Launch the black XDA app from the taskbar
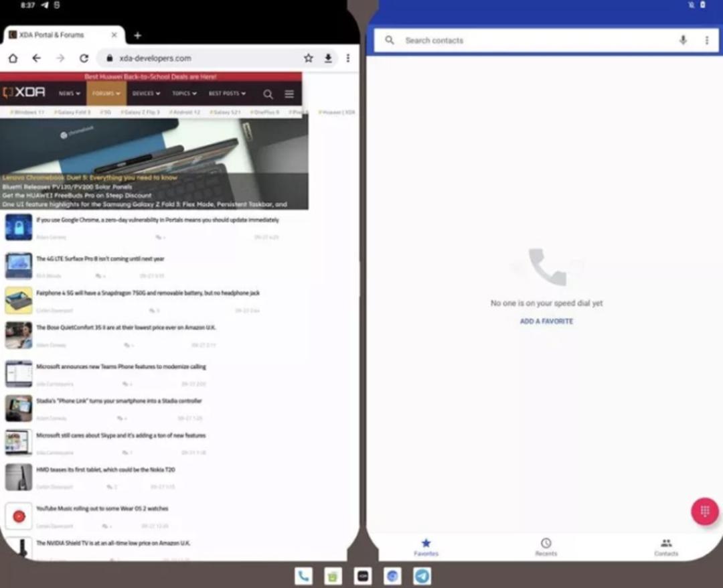The width and height of the screenshot is (723, 588). point(362,576)
